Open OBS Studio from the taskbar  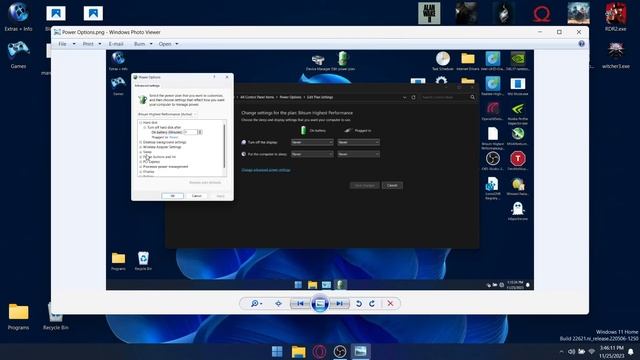pos(340,351)
